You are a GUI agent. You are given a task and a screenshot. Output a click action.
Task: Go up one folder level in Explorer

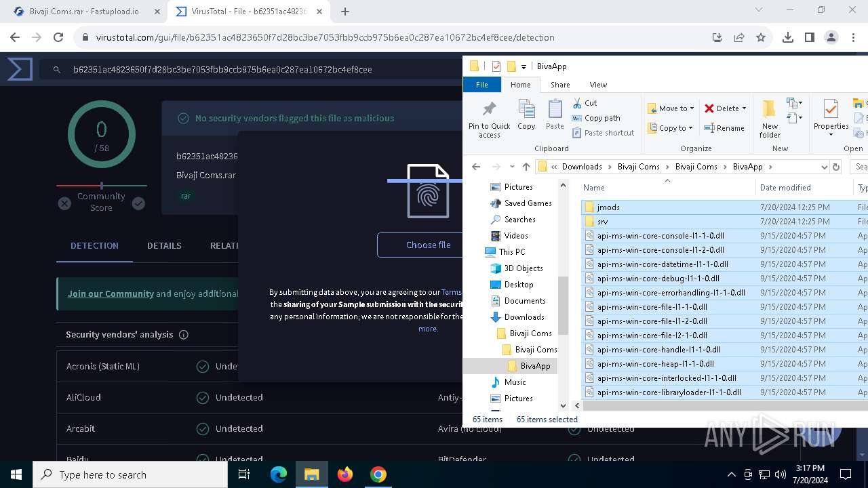coord(526,167)
